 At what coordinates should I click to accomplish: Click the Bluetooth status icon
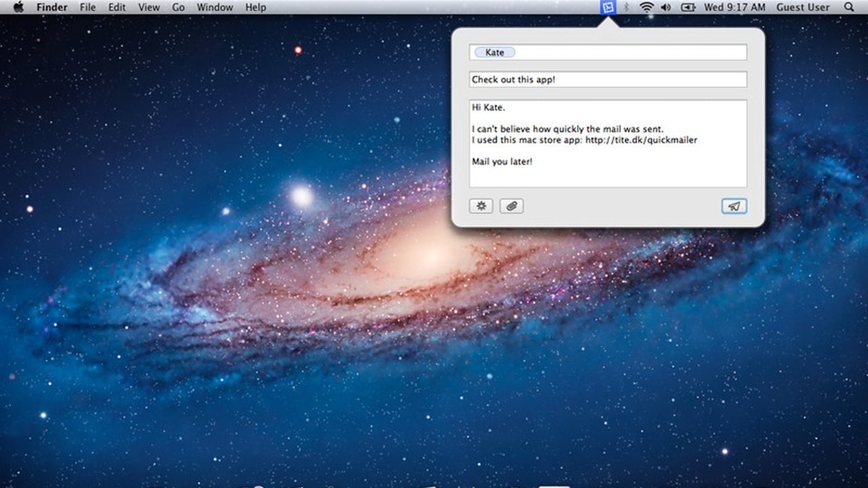627,7
